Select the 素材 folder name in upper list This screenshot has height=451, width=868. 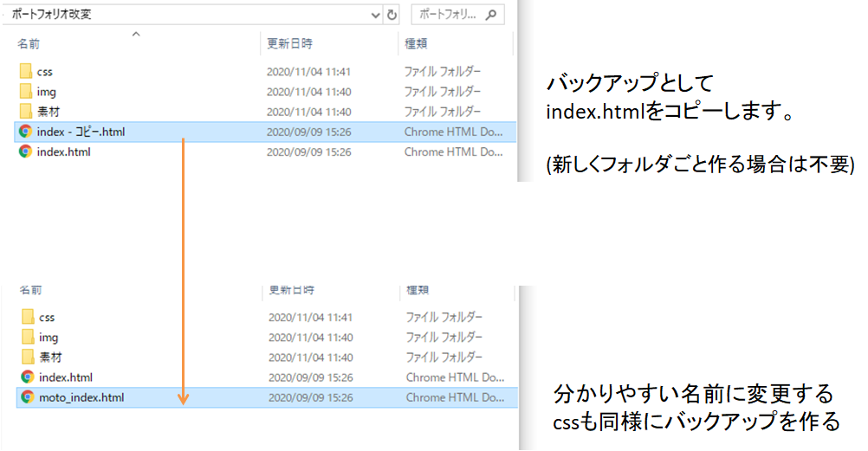coord(49,112)
